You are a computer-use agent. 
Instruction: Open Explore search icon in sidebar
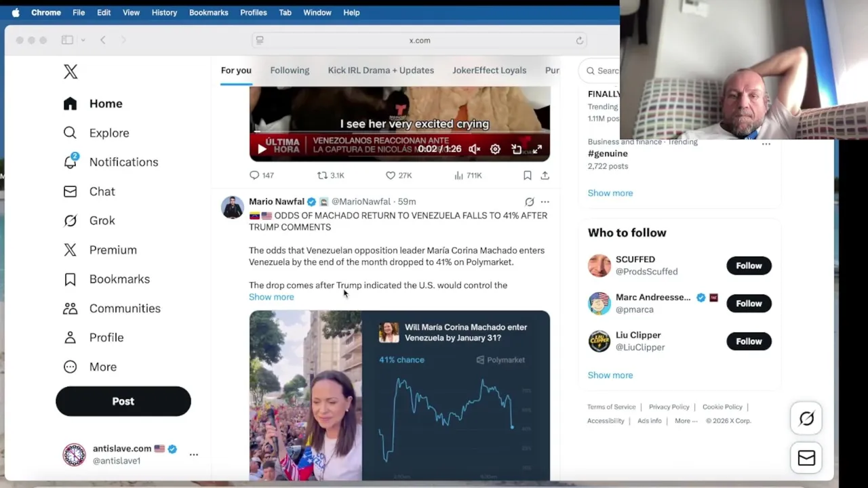click(x=70, y=133)
